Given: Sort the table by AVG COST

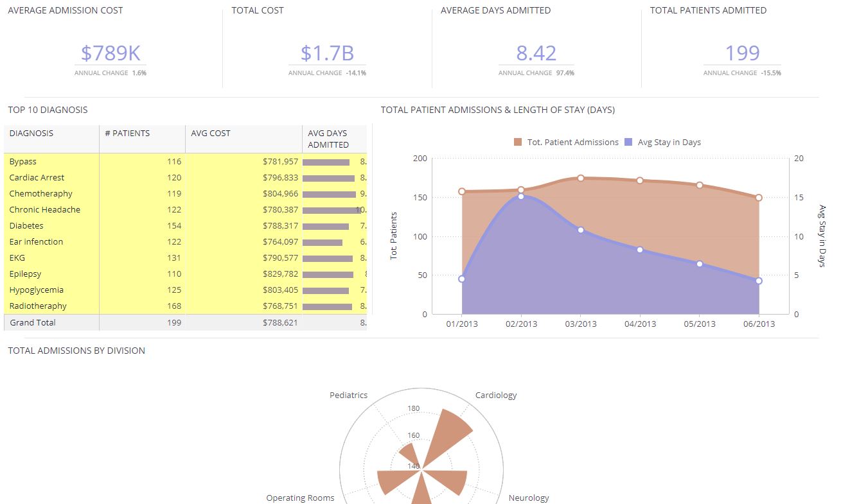Looking at the screenshot, I should click(x=211, y=133).
